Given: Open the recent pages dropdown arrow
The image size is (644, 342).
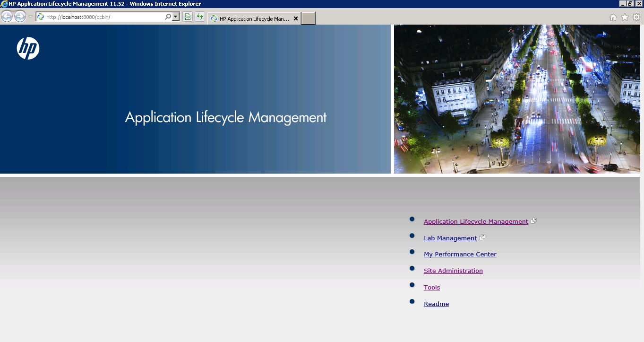Looking at the screenshot, I should (30, 17).
